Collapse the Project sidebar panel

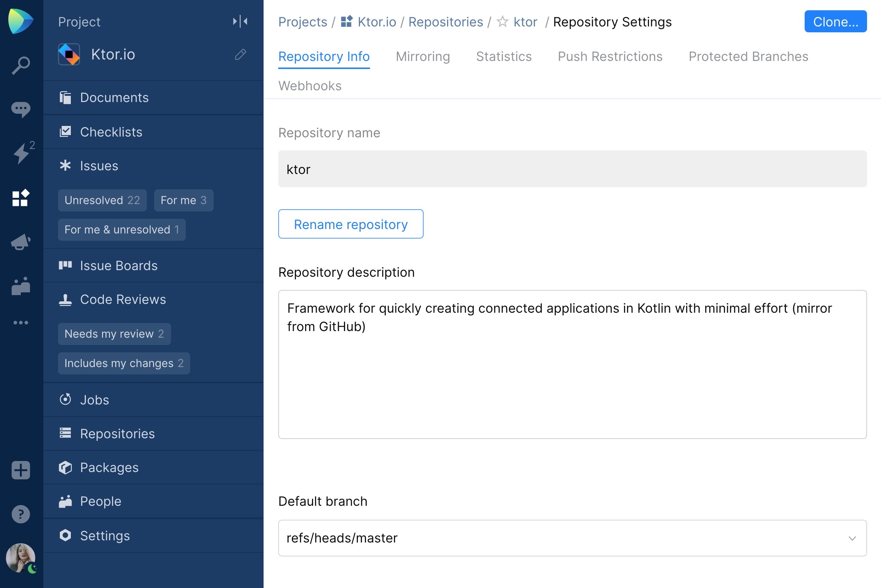point(239,21)
